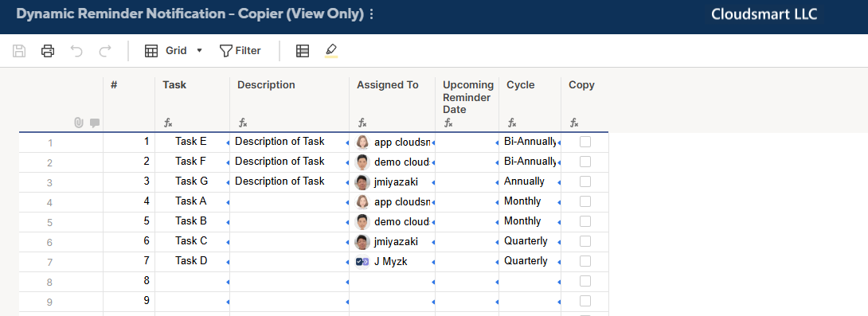Click demo cloud avatar in Task F row
The height and width of the screenshot is (316, 868).
362,162
